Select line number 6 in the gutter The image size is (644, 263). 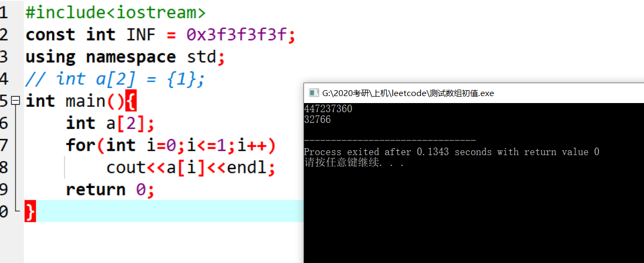click(4, 123)
